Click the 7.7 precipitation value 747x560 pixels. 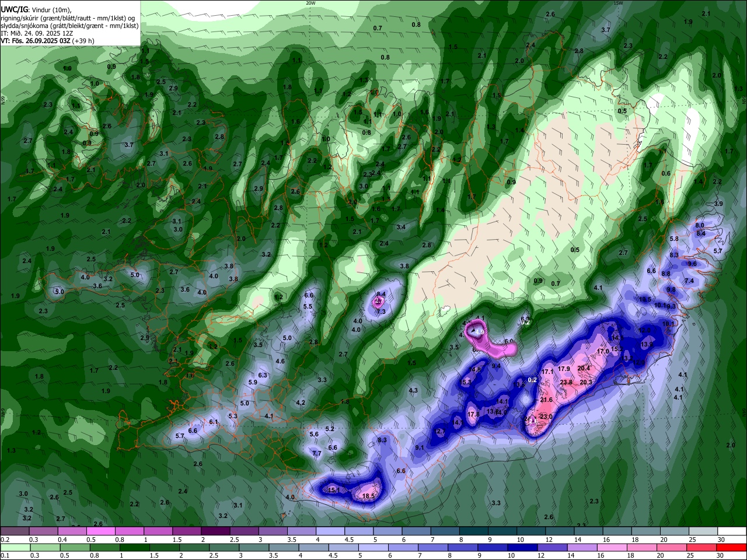tap(317, 453)
